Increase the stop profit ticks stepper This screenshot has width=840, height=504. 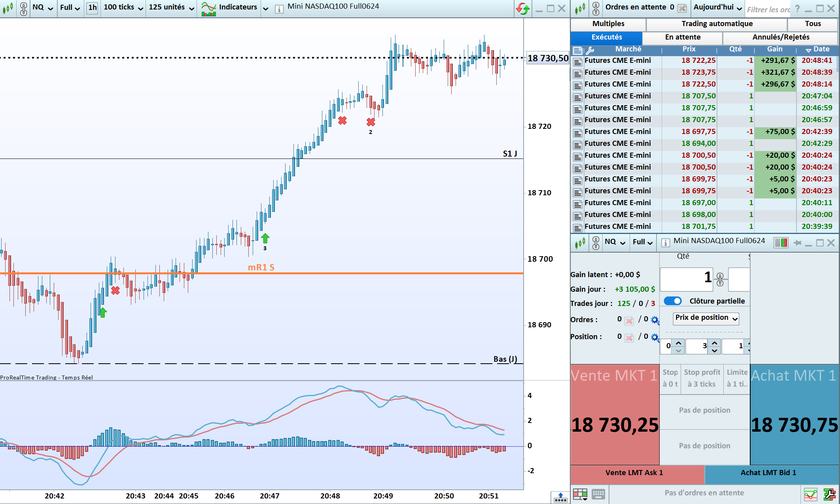[x=715, y=342]
